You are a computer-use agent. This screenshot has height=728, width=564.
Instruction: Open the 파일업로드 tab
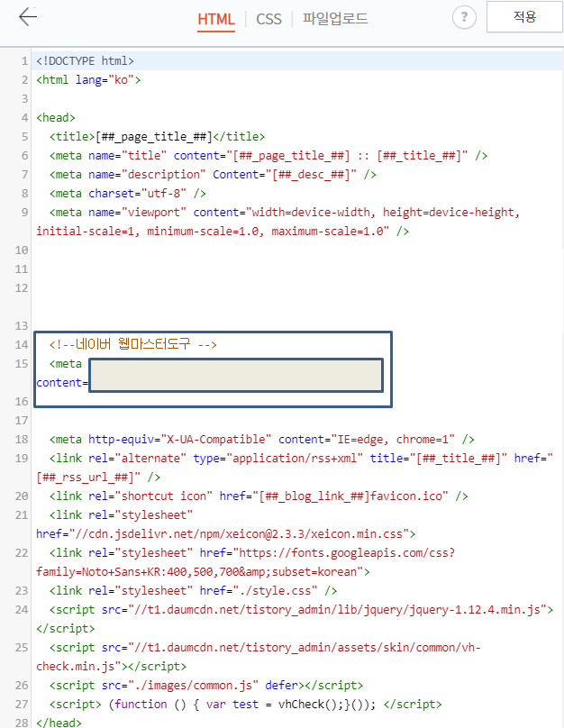335,19
